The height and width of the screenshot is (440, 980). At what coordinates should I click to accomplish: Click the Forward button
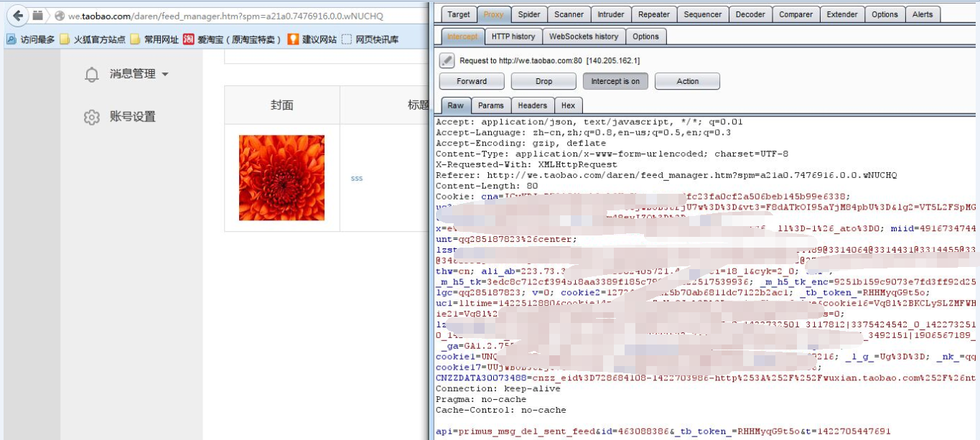(472, 81)
